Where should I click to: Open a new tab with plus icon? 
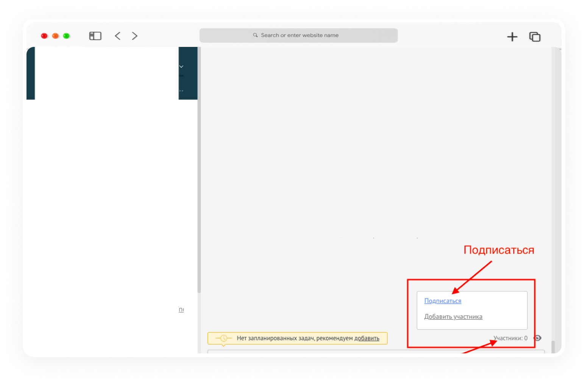click(512, 37)
